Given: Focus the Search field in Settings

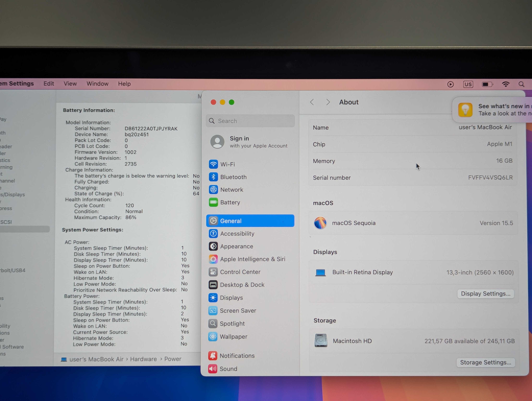Looking at the screenshot, I should click(250, 121).
